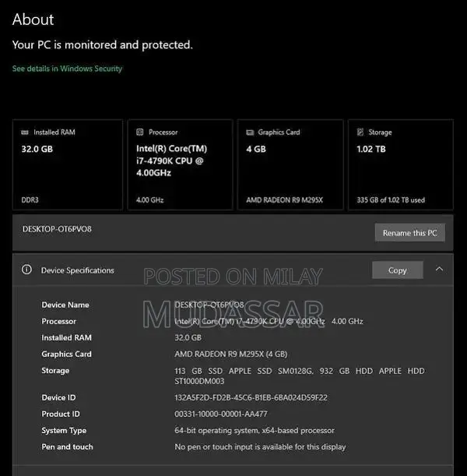Select the DDR3 label in RAM card

(30, 200)
